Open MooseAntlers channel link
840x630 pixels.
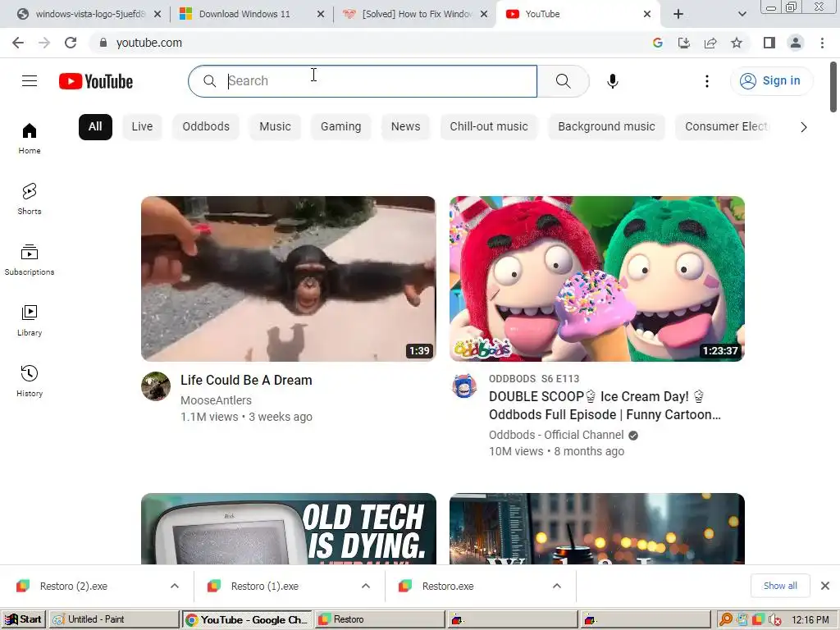click(x=216, y=400)
